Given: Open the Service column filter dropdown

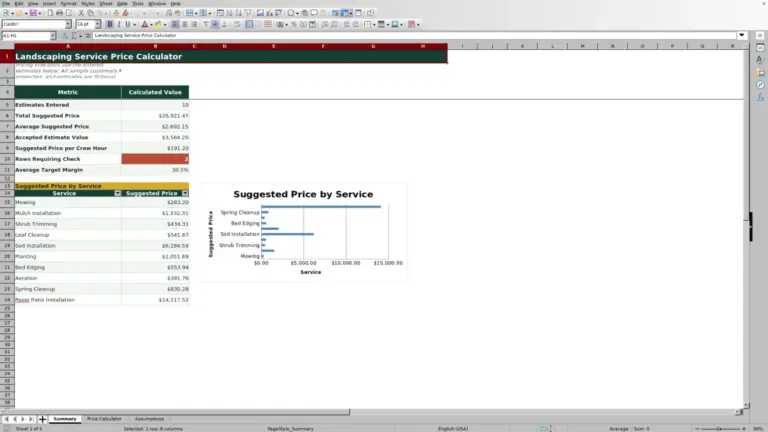Looking at the screenshot, I should pyautogui.click(x=118, y=193).
